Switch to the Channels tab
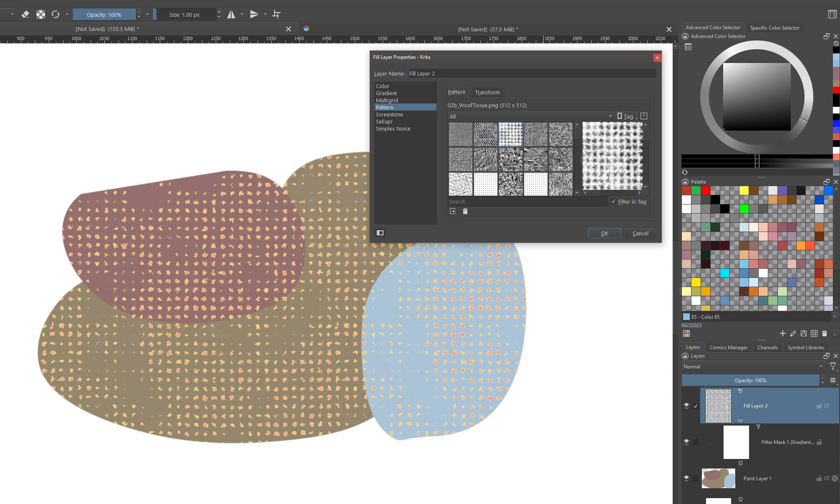 [767, 347]
